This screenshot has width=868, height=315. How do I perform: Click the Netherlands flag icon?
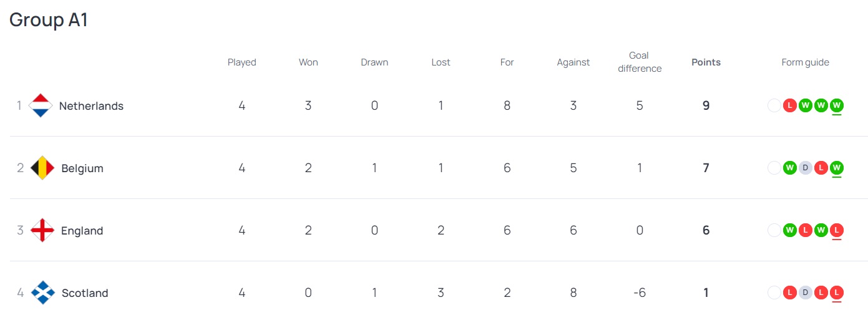coord(41,105)
